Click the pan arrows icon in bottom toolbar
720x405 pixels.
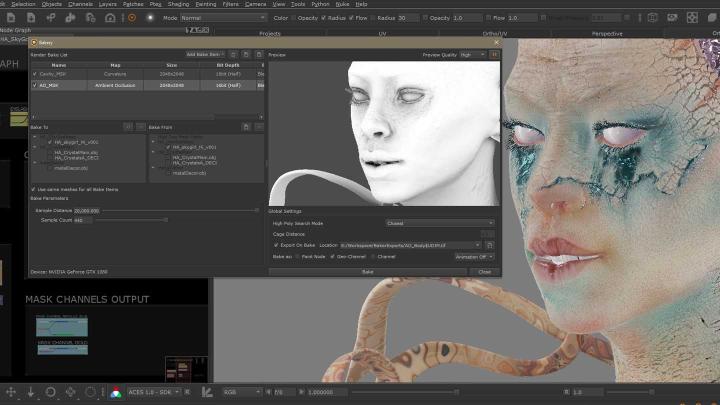coord(10,392)
